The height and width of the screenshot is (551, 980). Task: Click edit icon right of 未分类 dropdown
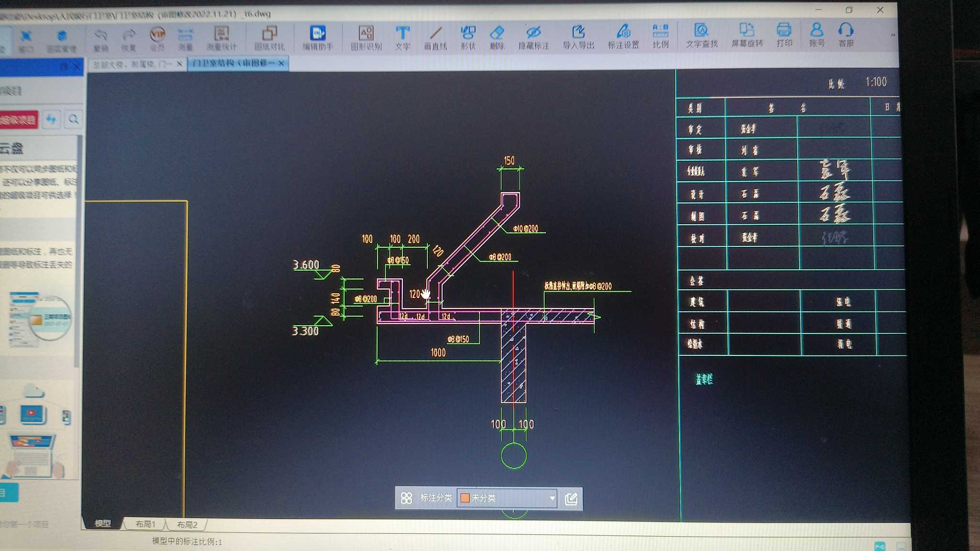coord(571,499)
